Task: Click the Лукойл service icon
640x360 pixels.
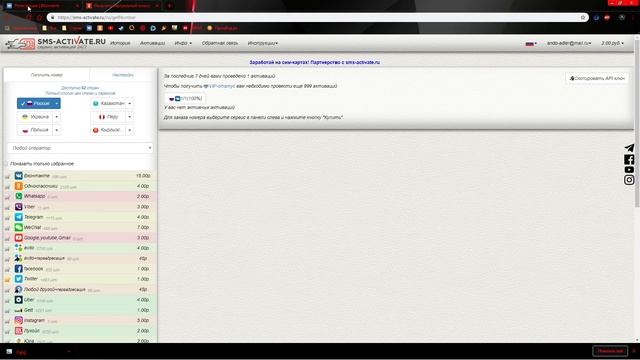Action: (18, 331)
